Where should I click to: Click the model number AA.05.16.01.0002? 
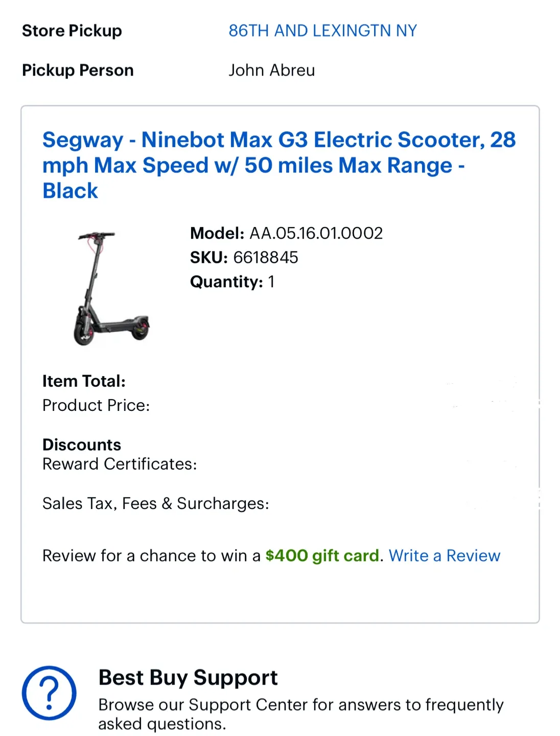click(x=316, y=234)
